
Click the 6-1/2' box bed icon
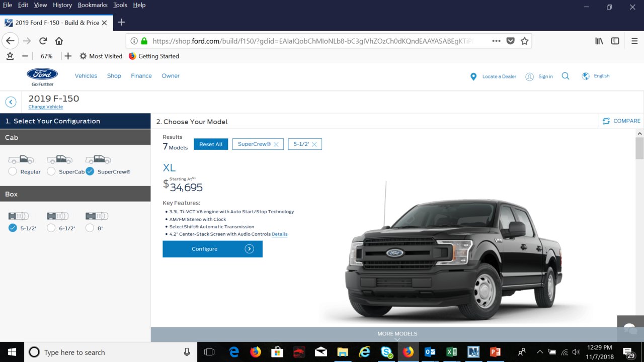57,216
